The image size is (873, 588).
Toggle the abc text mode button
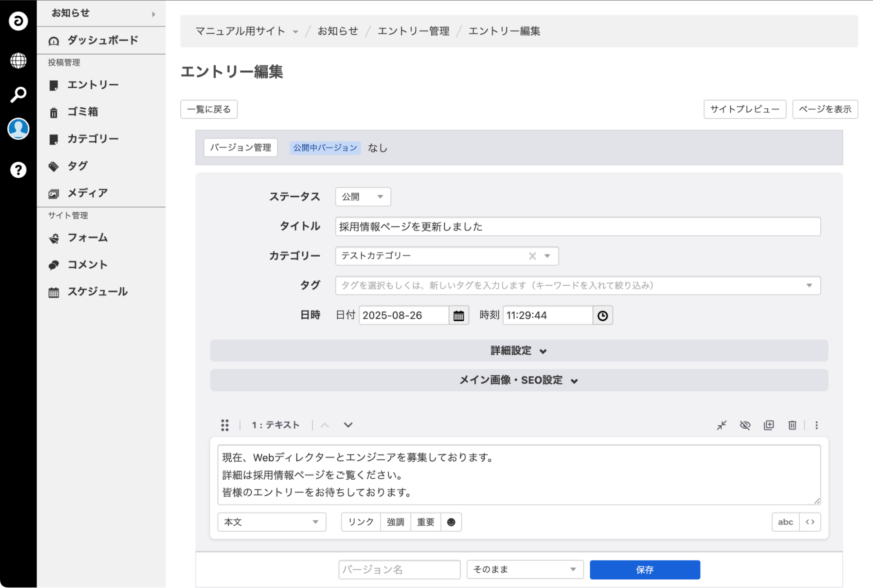point(785,522)
